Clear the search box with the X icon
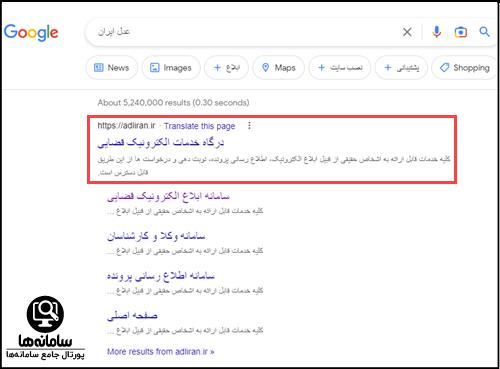Screen dimensions: 500x369 click(x=407, y=32)
